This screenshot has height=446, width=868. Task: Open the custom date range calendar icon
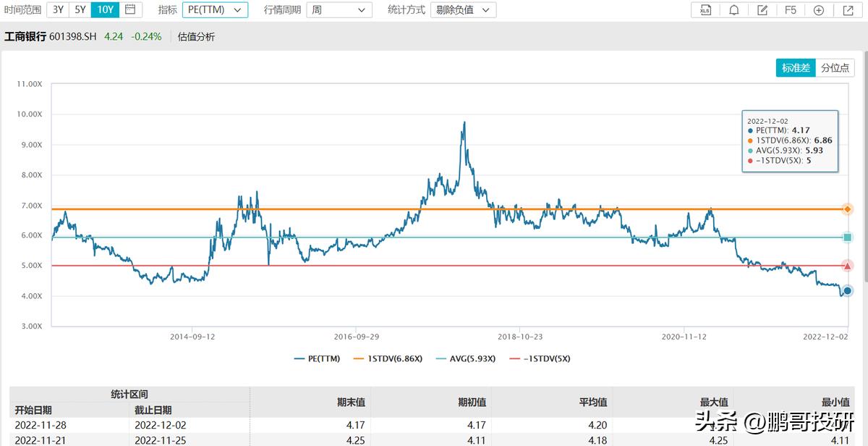pos(129,9)
